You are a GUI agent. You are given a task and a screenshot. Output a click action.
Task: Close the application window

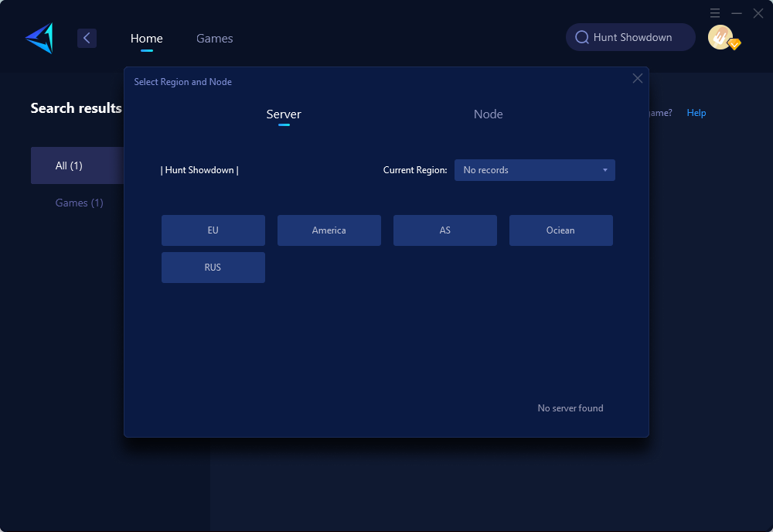(x=758, y=13)
